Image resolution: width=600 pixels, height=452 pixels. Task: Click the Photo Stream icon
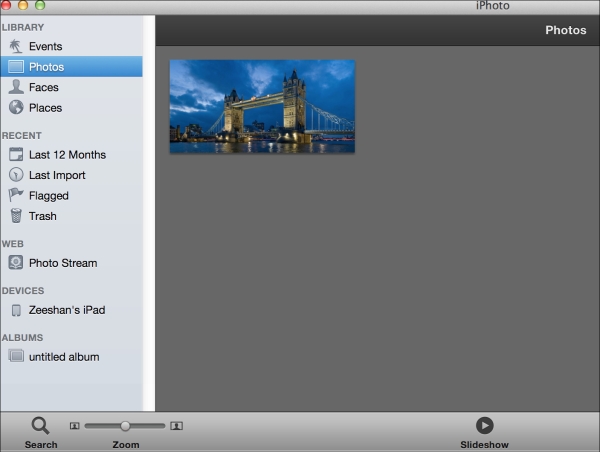(16, 263)
